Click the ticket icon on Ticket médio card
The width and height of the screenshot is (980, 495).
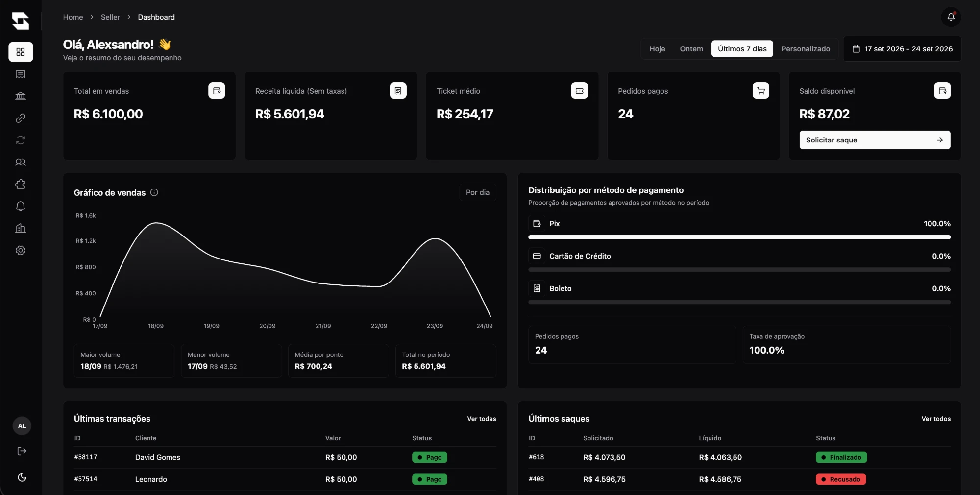[580, 91]
